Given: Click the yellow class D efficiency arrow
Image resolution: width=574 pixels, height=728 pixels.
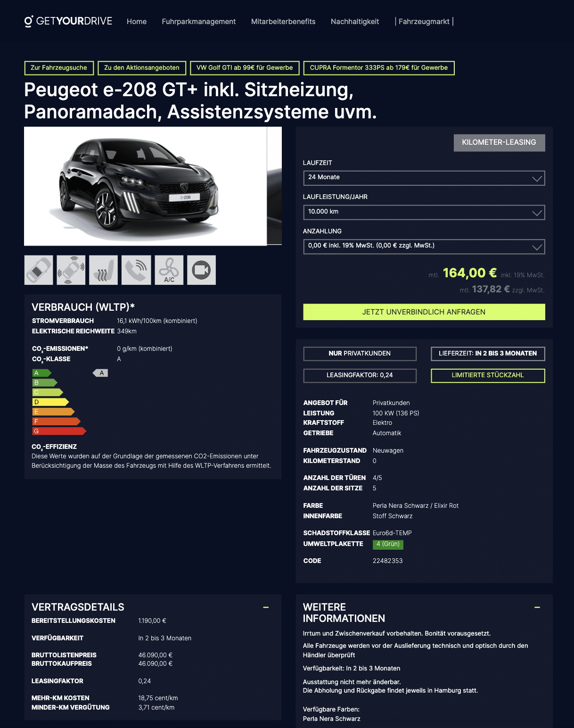Looking at the screenshot, I should (x=50, y=402).
